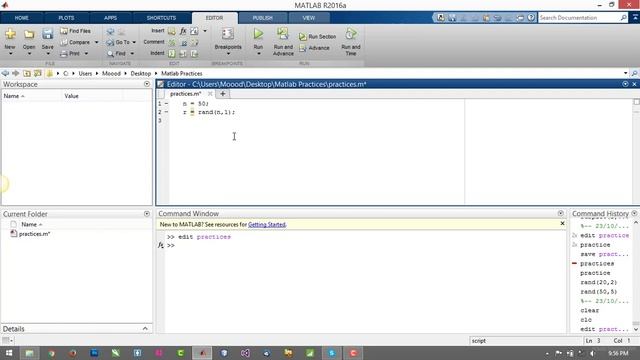This screenshot has width=640, height=360.
Task: Switch to the PLOTS tab
Action: [x=66, y=18]
